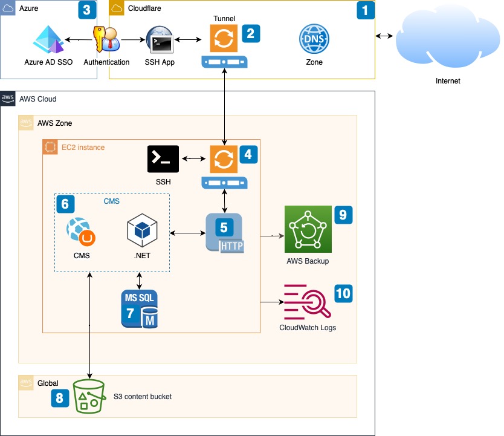
Task: Select the EC2 tunnel connector icon
Action: [224, 160]
